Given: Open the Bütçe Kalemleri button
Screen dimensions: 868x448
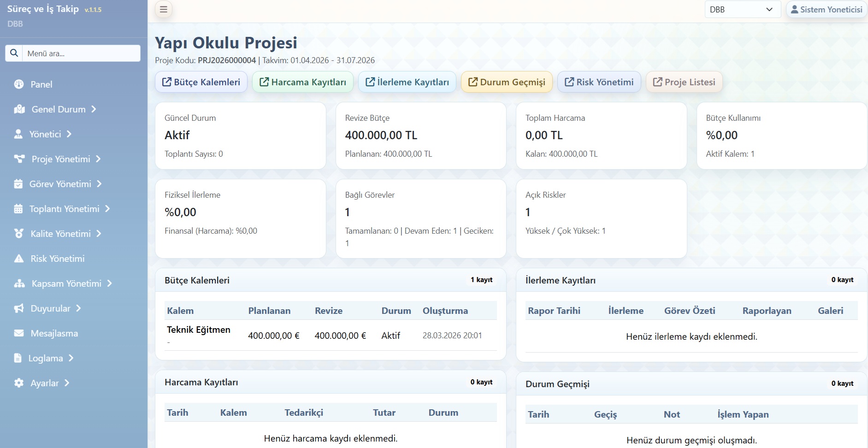Looking at the screenshot, I should tap(201, 82).
